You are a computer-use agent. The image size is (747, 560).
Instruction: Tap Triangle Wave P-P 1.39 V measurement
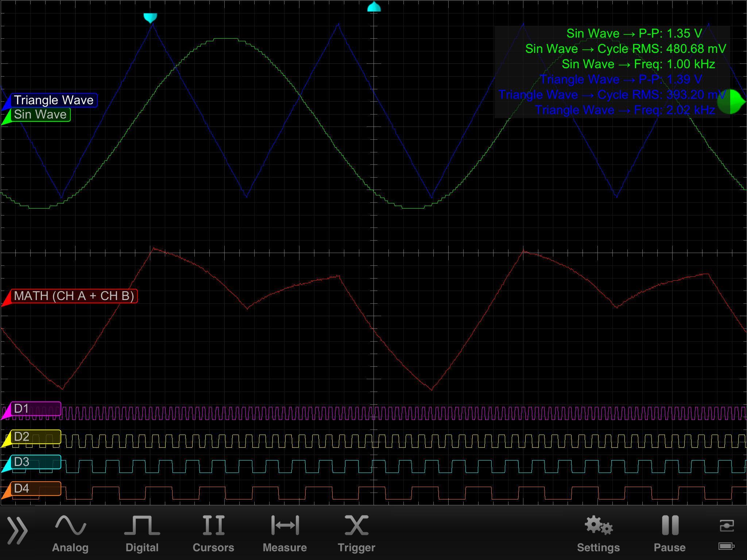click(x=621, y=79)
